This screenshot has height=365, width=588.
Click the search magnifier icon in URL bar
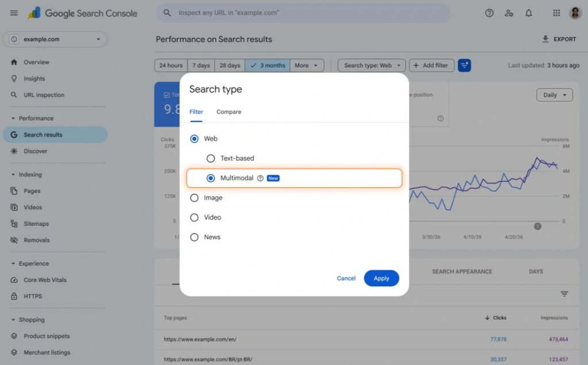pyautogui.click(x=167, y=13)
